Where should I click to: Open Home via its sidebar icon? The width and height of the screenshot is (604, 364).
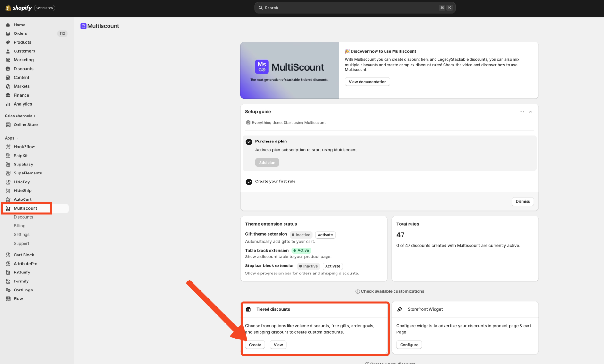point(8,25)
